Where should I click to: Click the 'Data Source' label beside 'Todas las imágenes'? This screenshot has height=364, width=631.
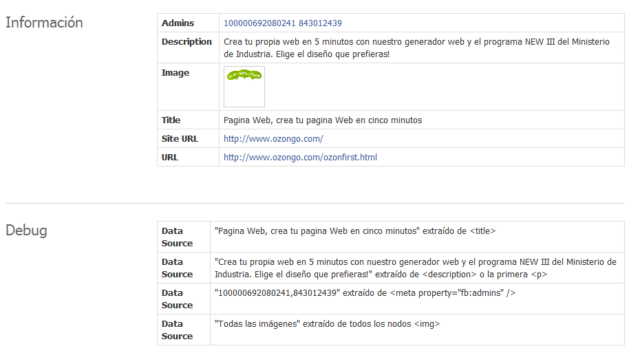[x=177, y=330]
